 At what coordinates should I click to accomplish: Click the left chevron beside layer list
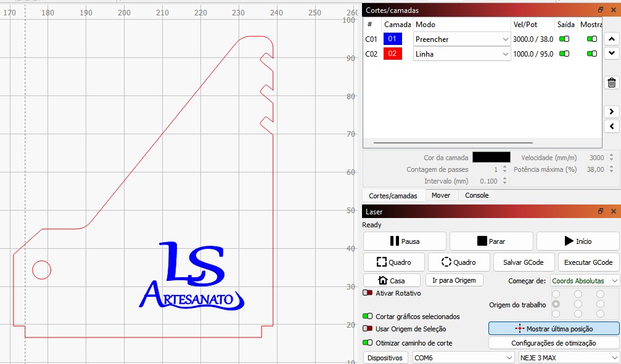[x=611, y=126]
